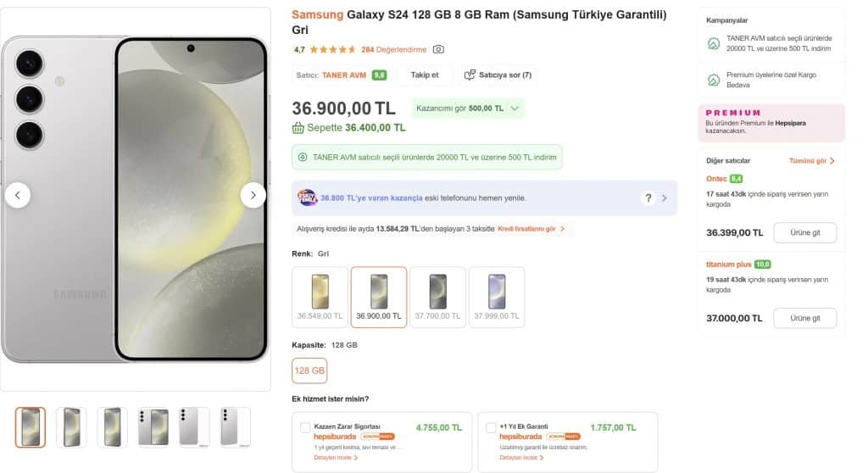
Task: Click the camera icon next to reviews
Action: click(438, 50)
